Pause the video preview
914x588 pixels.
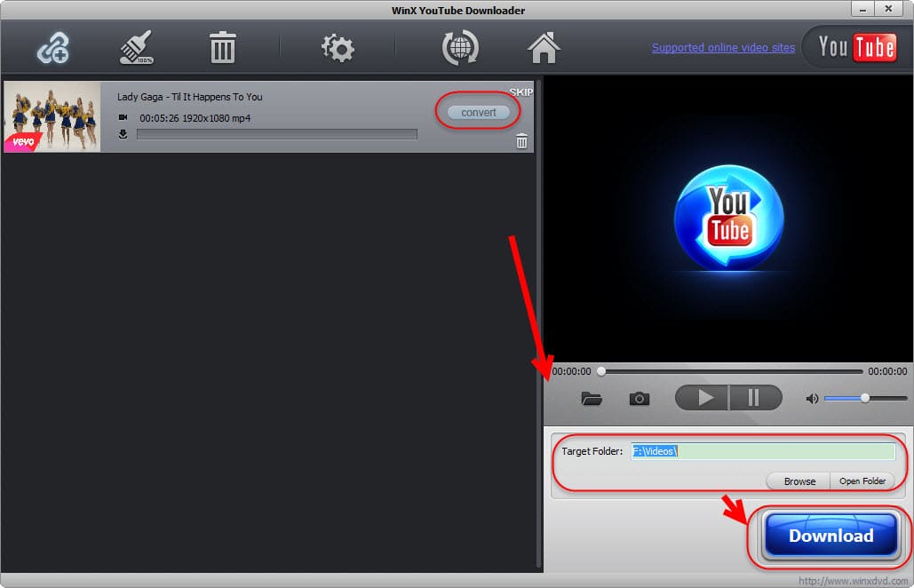pos(755,398)
